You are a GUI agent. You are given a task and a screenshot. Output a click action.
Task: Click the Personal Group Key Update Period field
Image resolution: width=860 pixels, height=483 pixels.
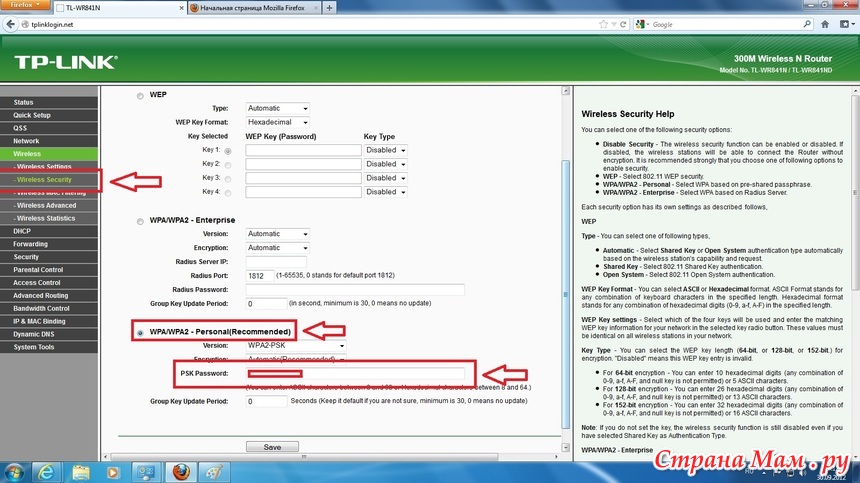(266, 401)
